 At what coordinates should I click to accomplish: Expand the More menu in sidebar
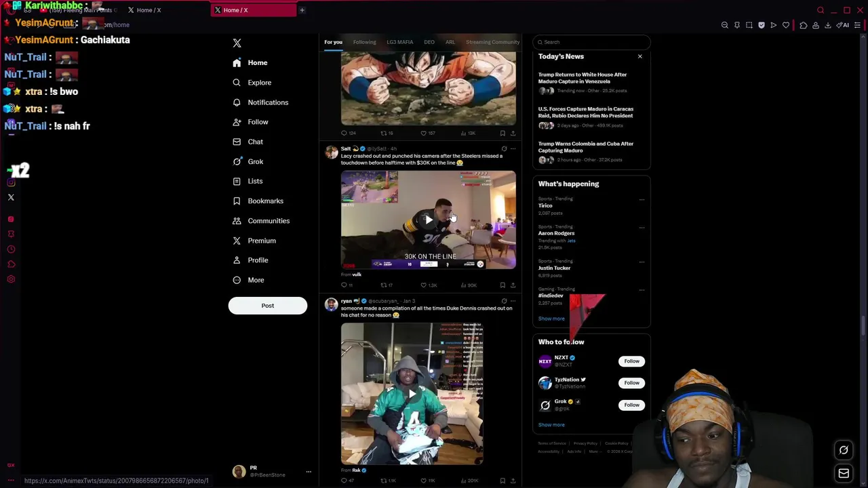pos(248,280)
